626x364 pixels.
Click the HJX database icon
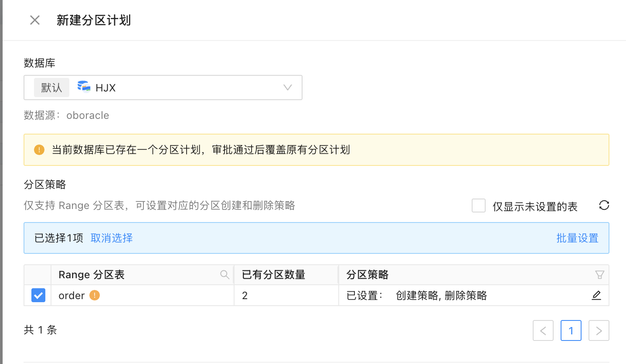point(84,87)
